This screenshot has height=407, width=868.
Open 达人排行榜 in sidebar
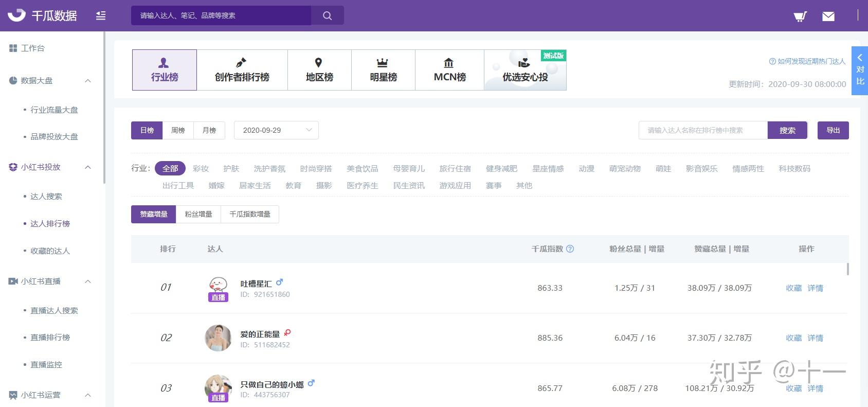click(50, 223)
